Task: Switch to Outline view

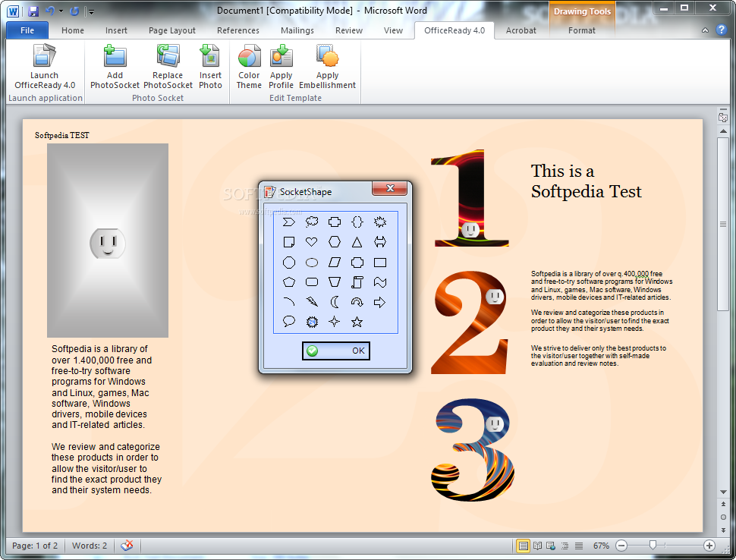Action: [x=565, y=546]
